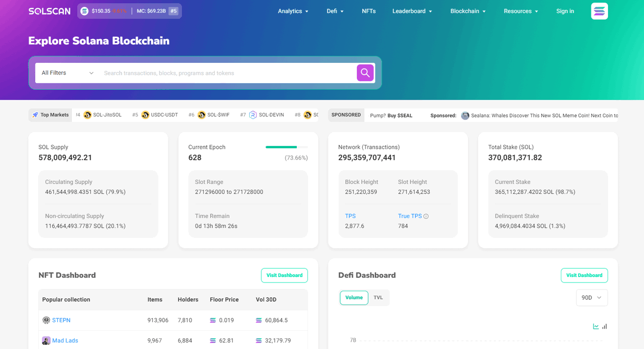644x349 pixels.
Task: Click the #5 rank badge in header
Action: 173,11
